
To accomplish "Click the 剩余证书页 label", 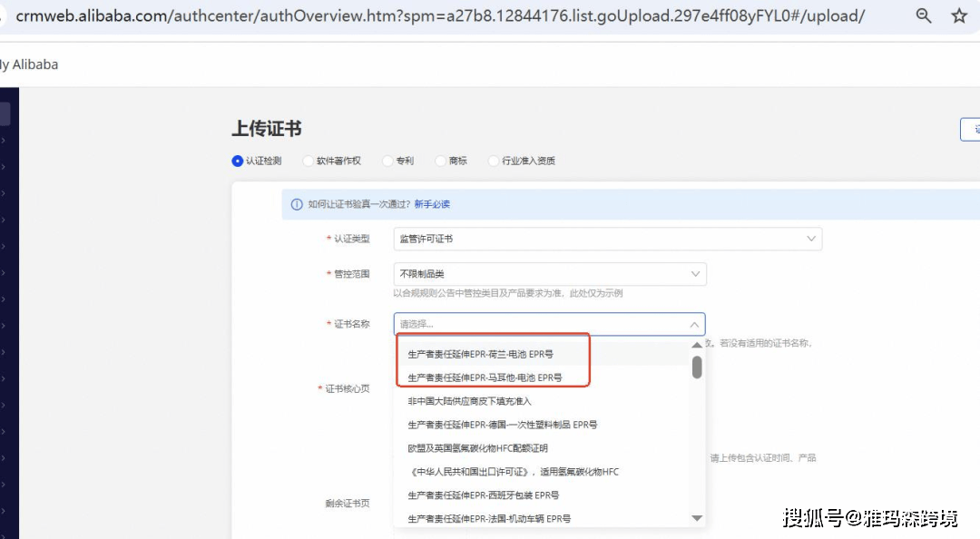I will [x=348, y=504].
